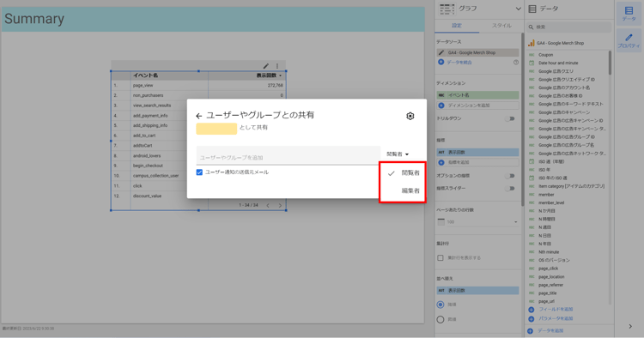644x338 pixels.
Task: Open share settings gear icon
Action: click(x=410, y=116)
